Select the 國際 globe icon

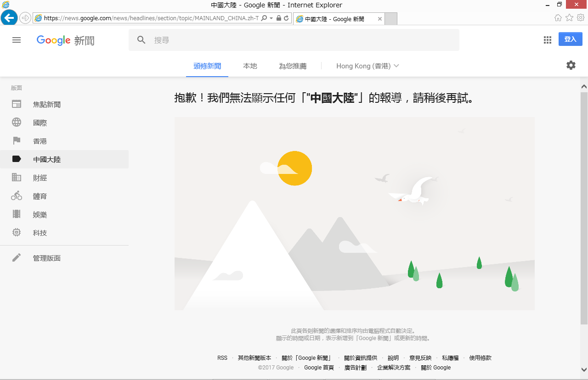click(17, 123)
